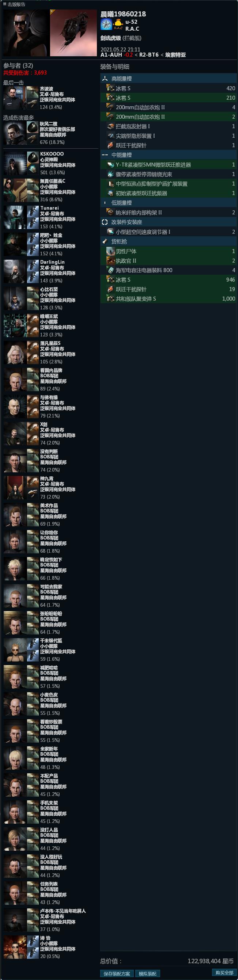The width and height of the screenshot is (238, 980).
Task: Click victim 晨曦19860218 character portrait
Action: coord(26,33)
